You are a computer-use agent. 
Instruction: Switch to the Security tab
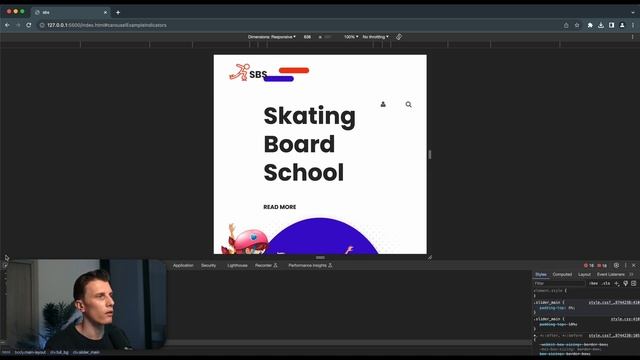tap(208, 265)
